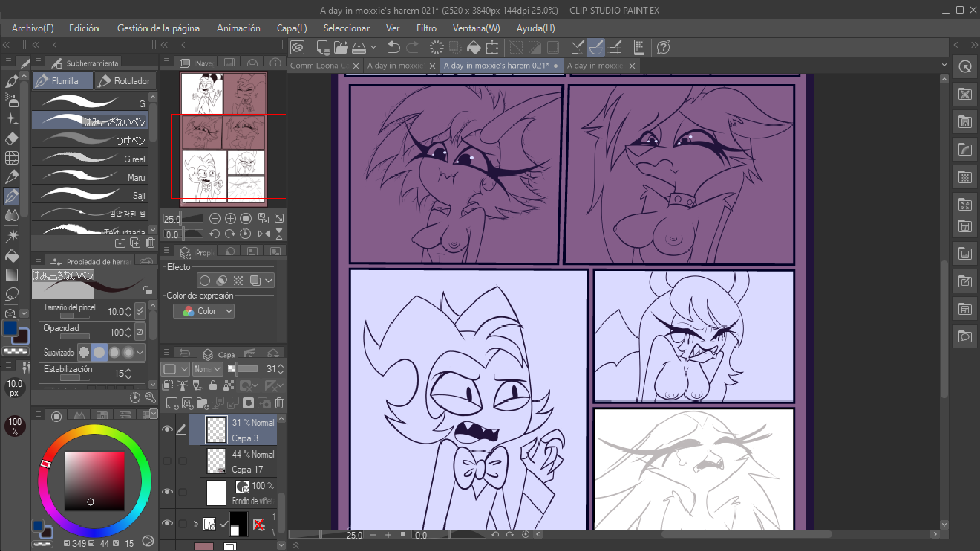The height and width of the screenshot is (551, 980).
Task: Click the scale/rotate transform icon in toolbar
Action: pyautogui.click(x=492, y=47)
